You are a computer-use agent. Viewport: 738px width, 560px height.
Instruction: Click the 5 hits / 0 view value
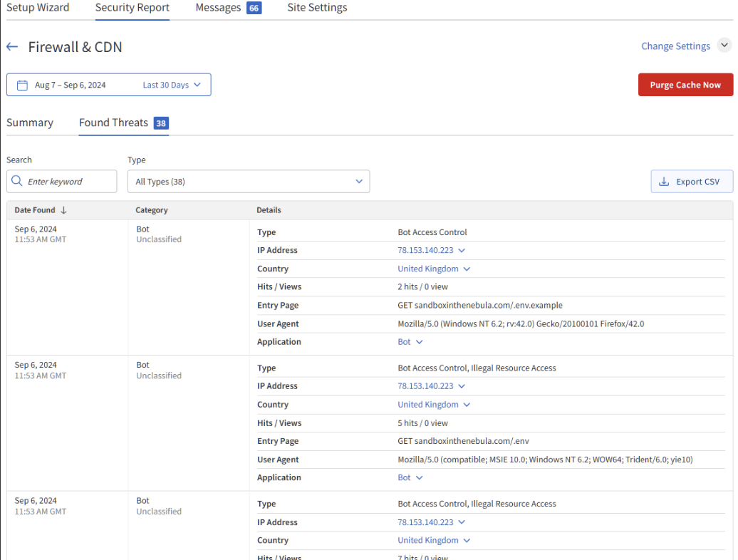coord(422,423)
